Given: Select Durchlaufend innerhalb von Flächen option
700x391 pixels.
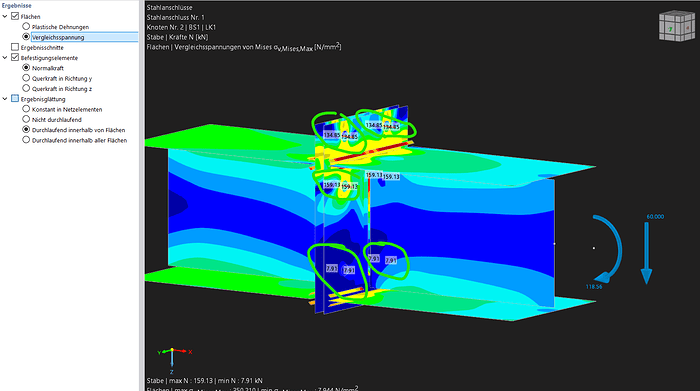Looking at the screenshot, I should [26, 129].
